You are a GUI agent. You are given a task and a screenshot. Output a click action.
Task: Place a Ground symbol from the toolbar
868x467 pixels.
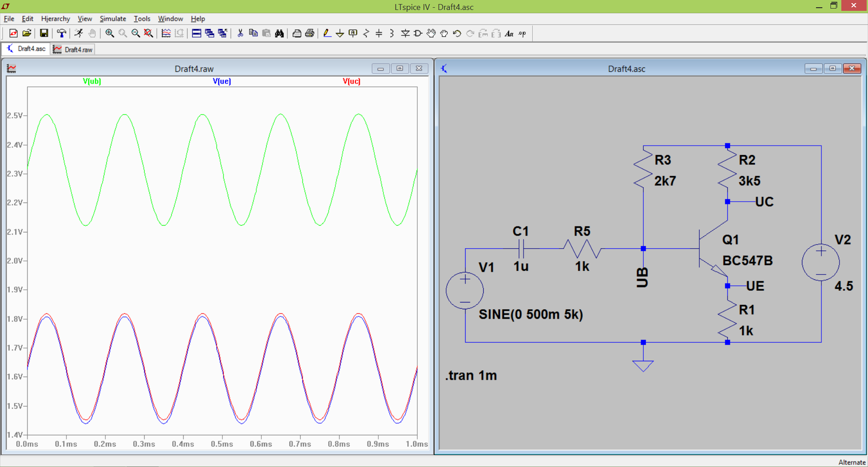click(340, 33)
